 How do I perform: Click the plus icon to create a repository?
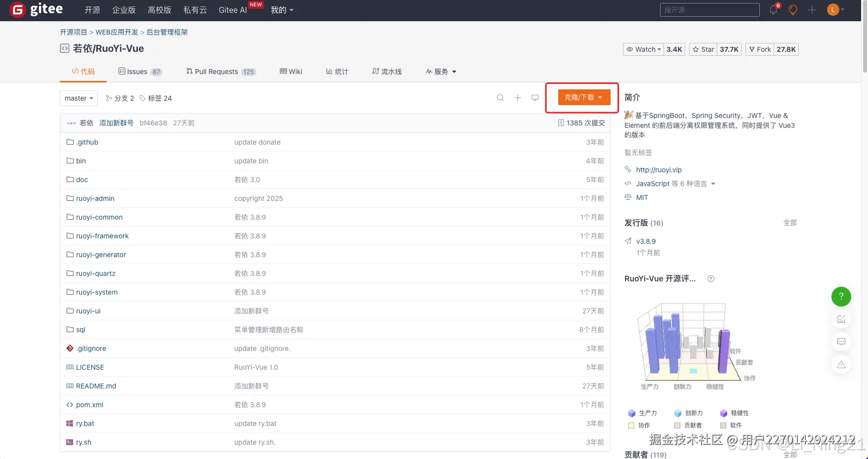point(812,9)
